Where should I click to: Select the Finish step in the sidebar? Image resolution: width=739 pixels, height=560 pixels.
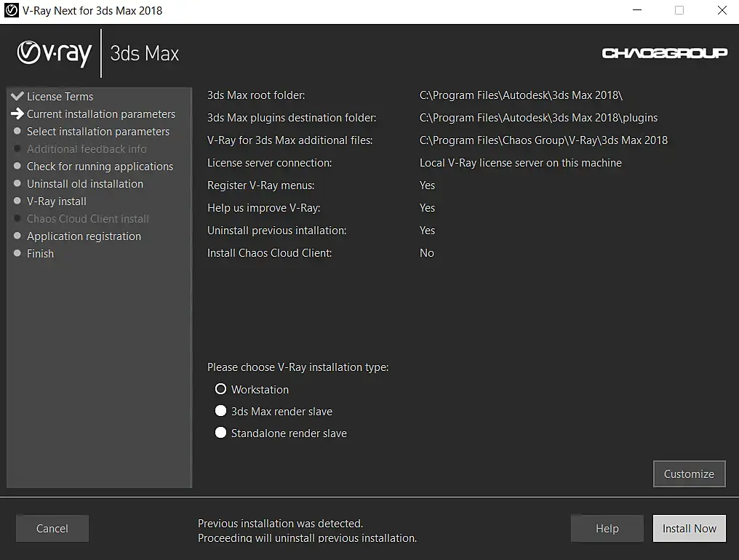point(40,254)
